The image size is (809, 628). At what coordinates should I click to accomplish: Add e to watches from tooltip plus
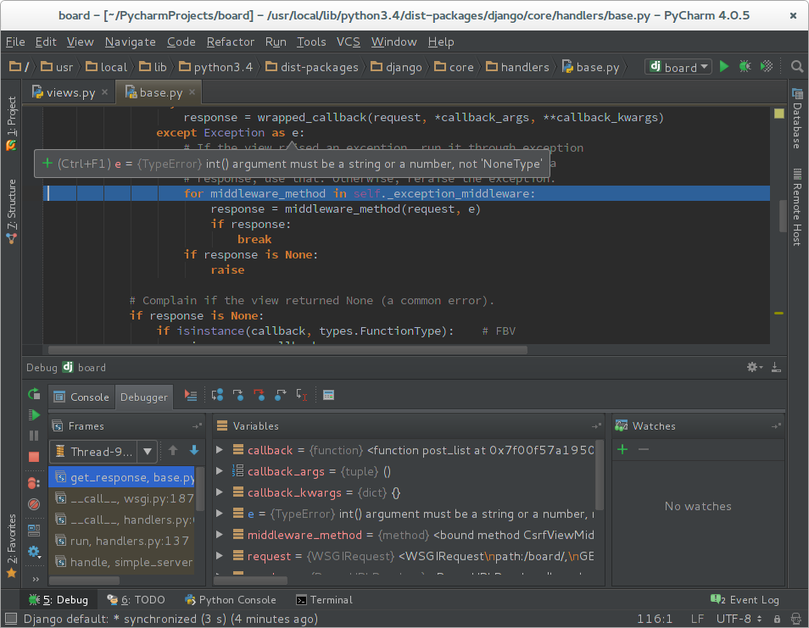47,164
